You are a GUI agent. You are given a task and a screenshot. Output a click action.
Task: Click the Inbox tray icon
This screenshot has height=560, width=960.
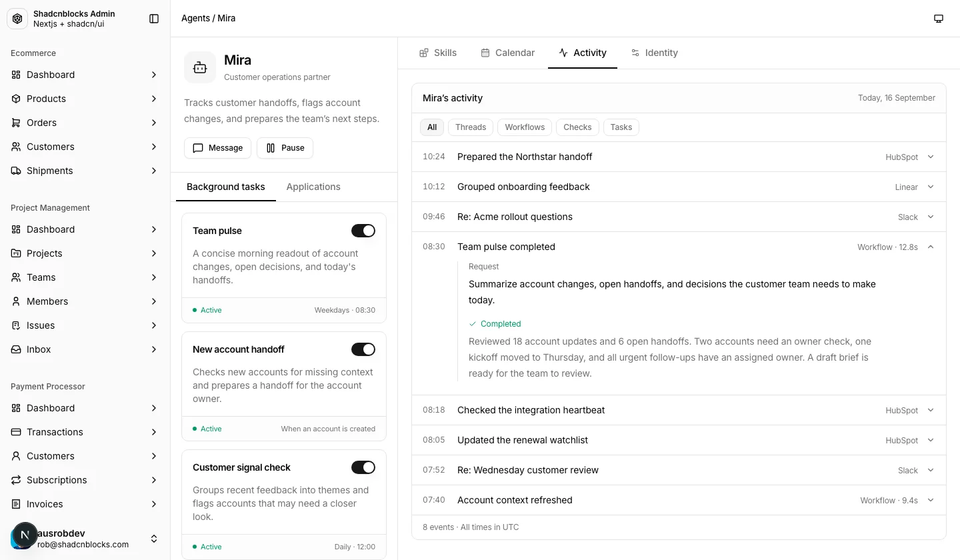(16, 349)
